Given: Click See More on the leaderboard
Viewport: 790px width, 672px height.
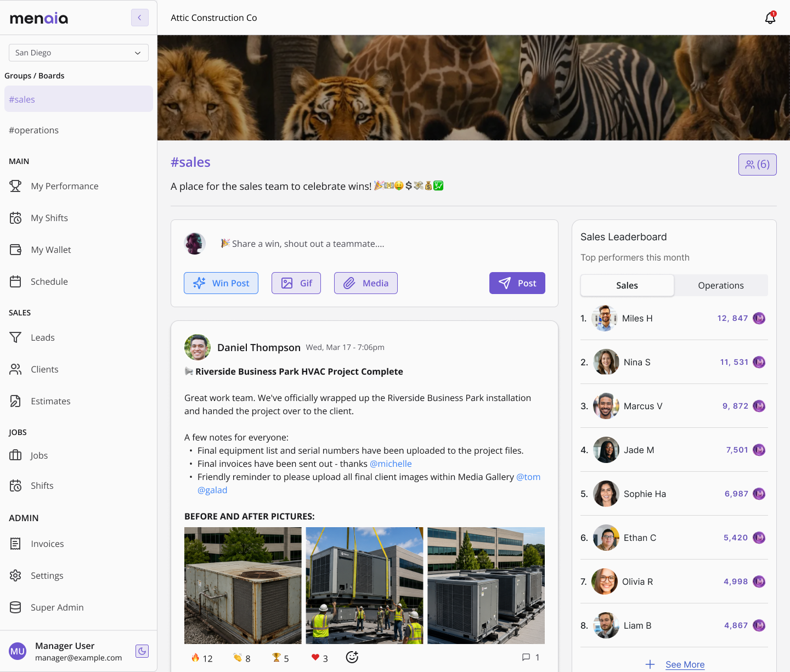Looking at the screenshot, I should (685, 664).
